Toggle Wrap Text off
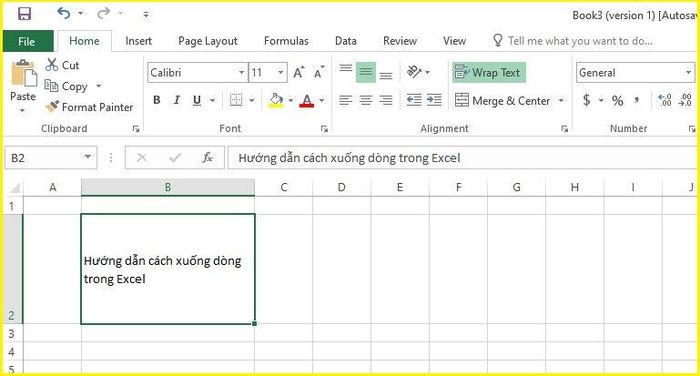The image size is (700, 376). (x=489, y=72)
